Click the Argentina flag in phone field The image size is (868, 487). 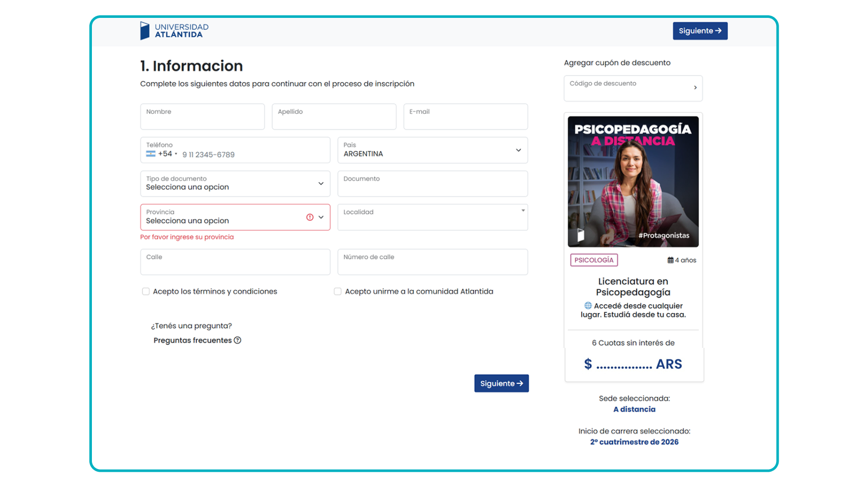click(151, 154)
